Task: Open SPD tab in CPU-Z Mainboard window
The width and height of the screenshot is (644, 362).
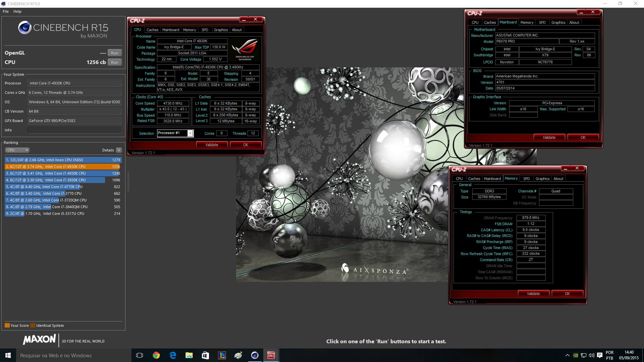Action: tap(542, 22)
